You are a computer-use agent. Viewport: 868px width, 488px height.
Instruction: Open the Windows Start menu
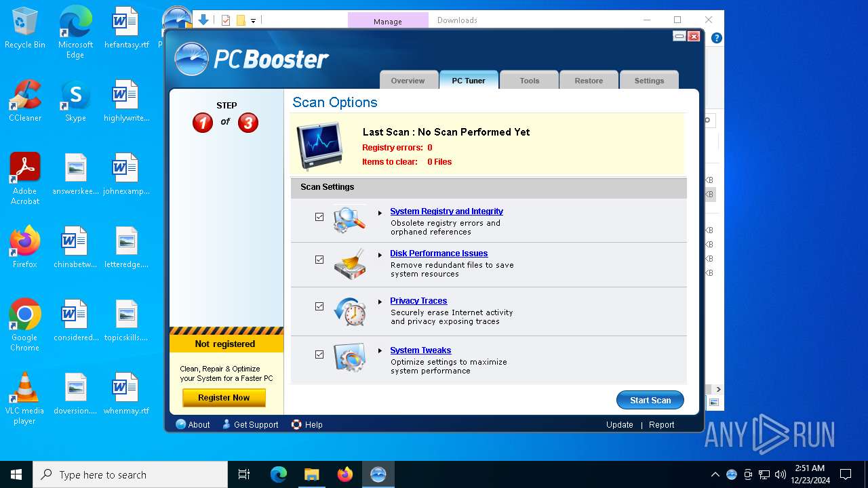tap(16, 474)
